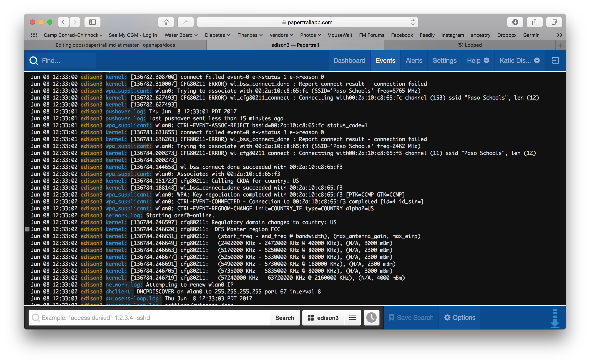Toggle the Safari sidebar icon
The image size is (590, 364).
click(92, 22)
